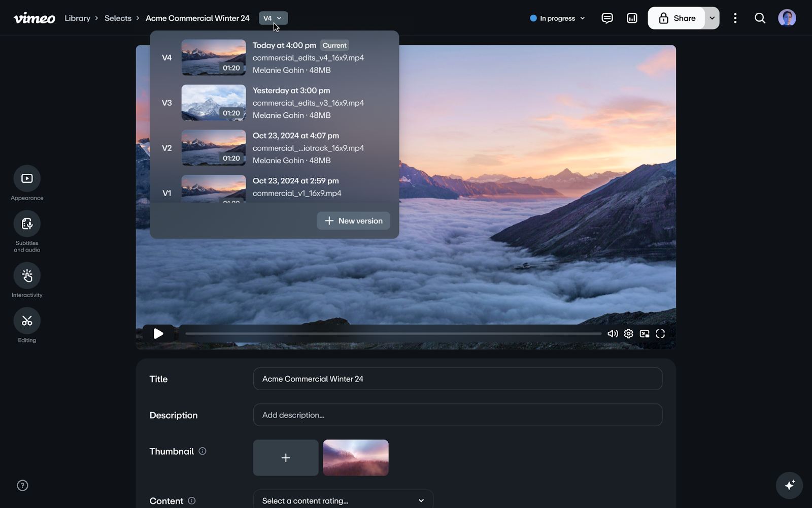Open the search bar
Screen dimensions: 812x508
click(x=760, y=18)
